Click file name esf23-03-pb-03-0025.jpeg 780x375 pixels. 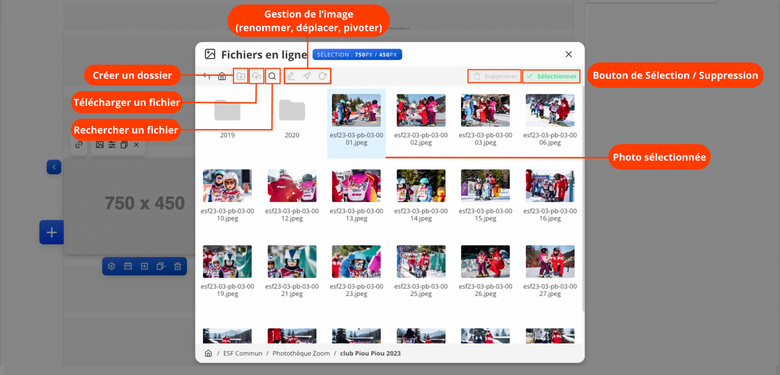[421, 290]
